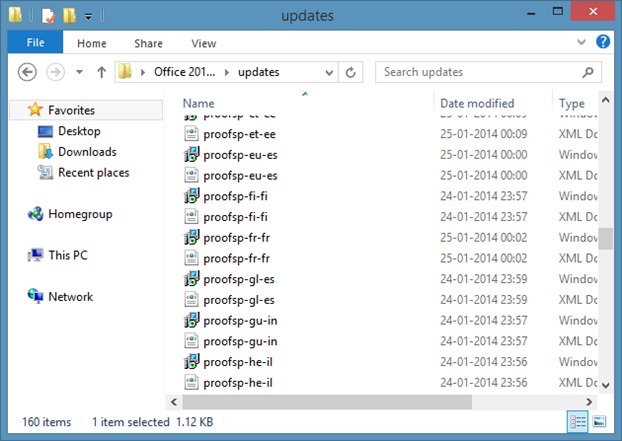Switch to Large icons view layout
Screen dimensions: 622x441
tap(599, 422)
